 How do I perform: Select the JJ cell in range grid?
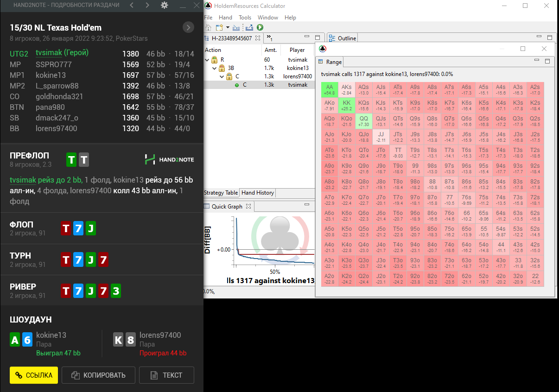click(381, 137)
